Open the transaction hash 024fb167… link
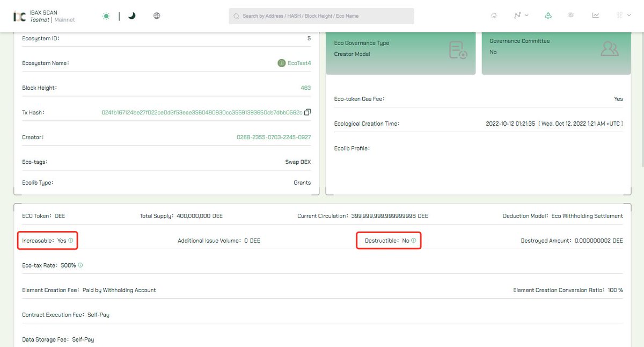Viewport: 644px width, 347px height. coord(202,113)
